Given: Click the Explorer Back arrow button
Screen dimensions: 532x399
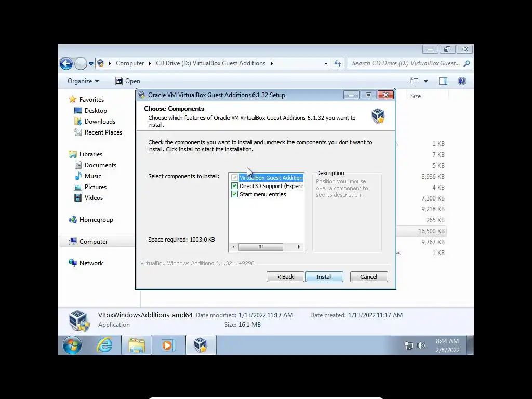Looking at the screenshot, I should (66, 63).
